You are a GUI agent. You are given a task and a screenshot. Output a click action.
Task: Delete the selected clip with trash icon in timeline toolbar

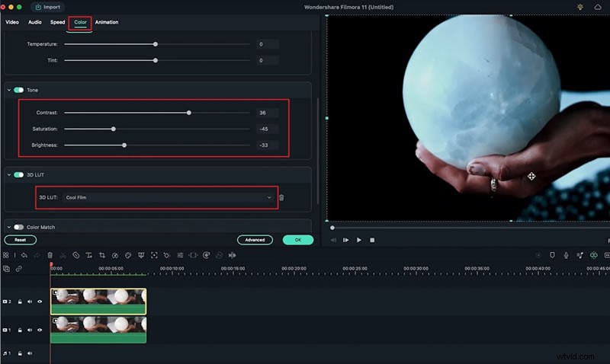point(50,255)
